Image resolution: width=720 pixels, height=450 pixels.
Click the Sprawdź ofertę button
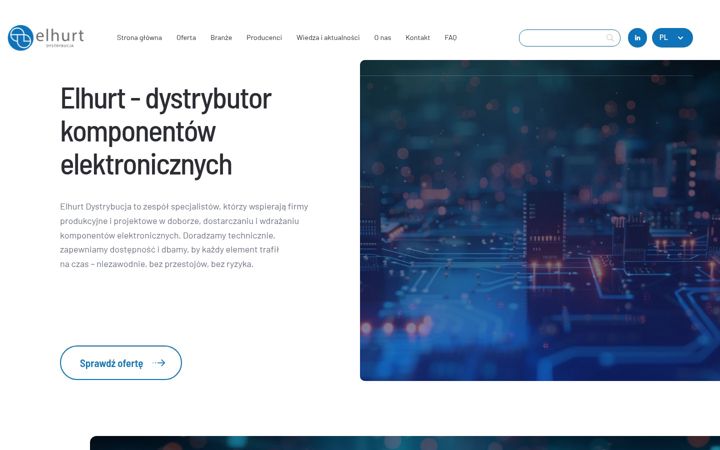[x=121, y=363]
